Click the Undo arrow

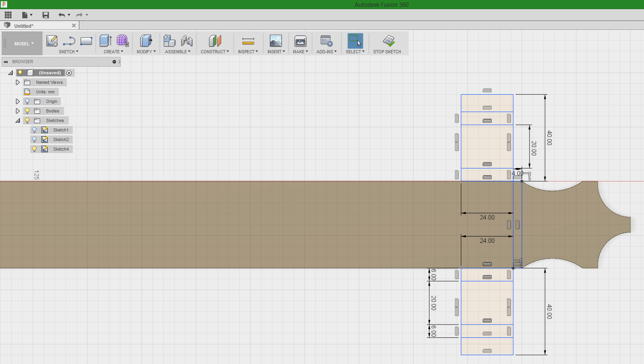[x=62, y=15]
